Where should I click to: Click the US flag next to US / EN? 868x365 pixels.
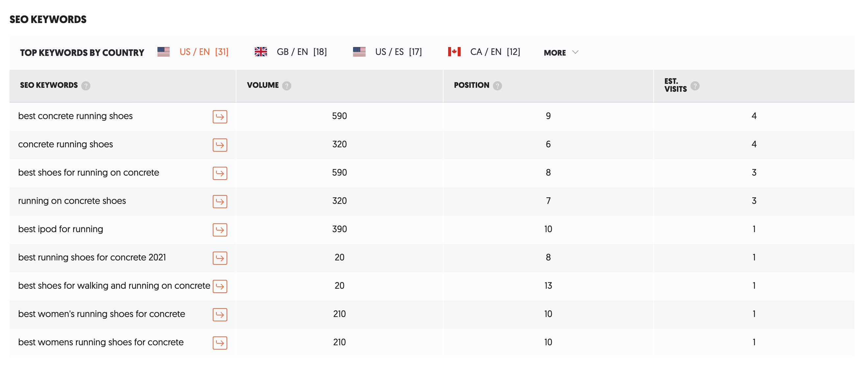coord(163,52)
